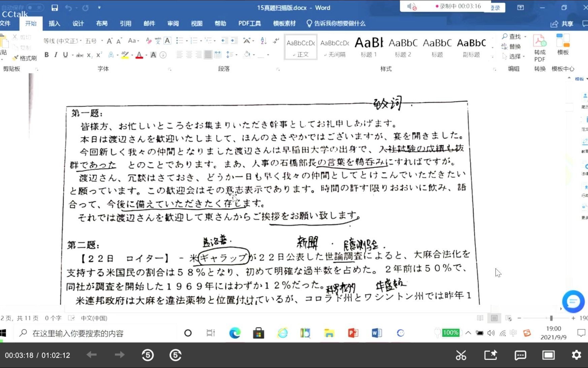Select the 无间隔 style
Viewport: 588px width, 368px height.
[x=335, y=47]
